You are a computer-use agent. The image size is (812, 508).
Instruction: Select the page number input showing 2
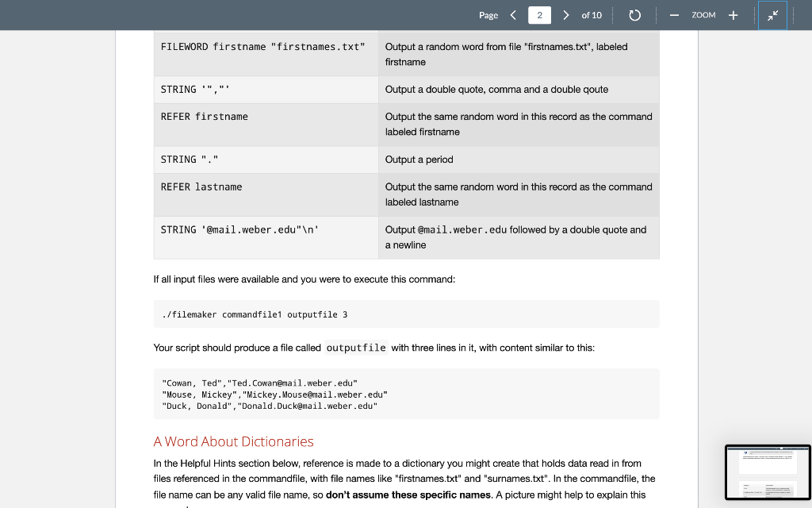tap(539, 14)
